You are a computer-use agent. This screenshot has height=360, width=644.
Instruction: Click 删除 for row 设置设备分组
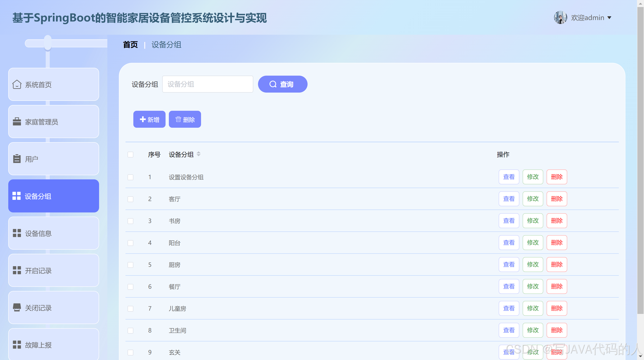click(x=557, y=177)
